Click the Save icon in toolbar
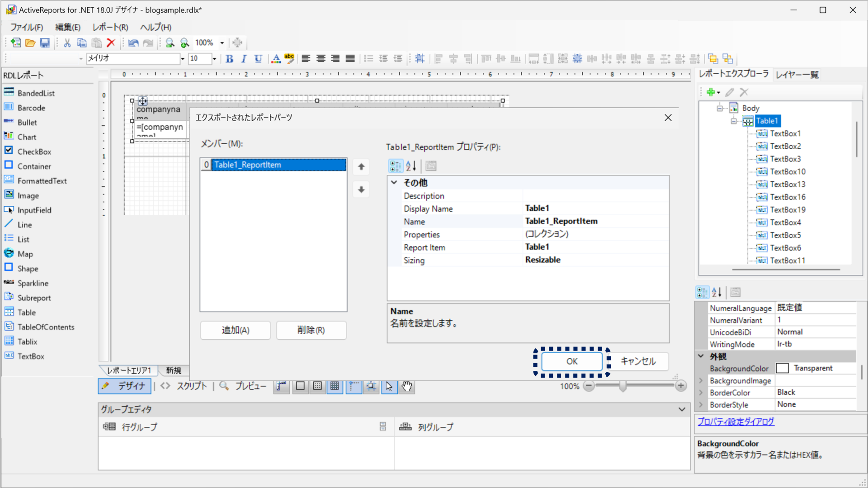The height and width of the screenshot is (488, 868). [x=45, y=43]
